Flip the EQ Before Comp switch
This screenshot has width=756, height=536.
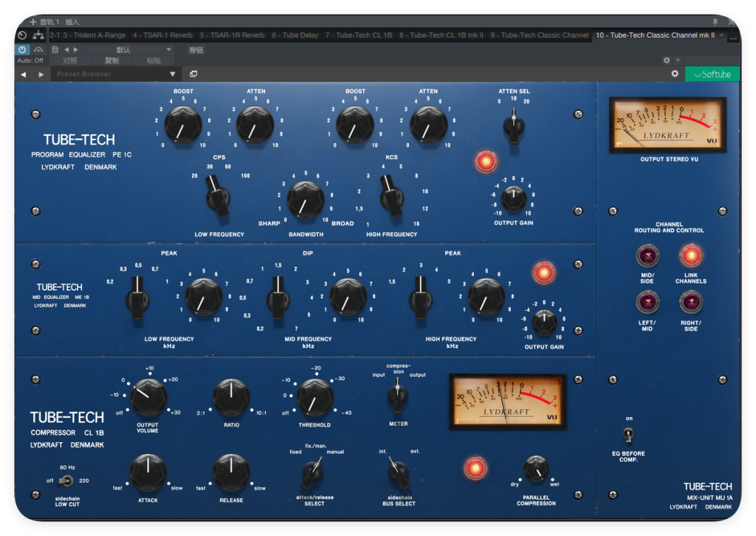tap(628, 434)
